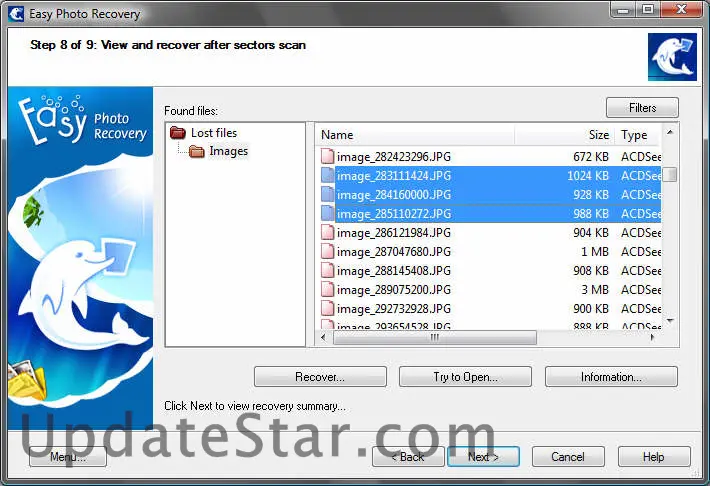
Task: Select file name image_284160000.JPG
Action: click(x=393, y=195)
